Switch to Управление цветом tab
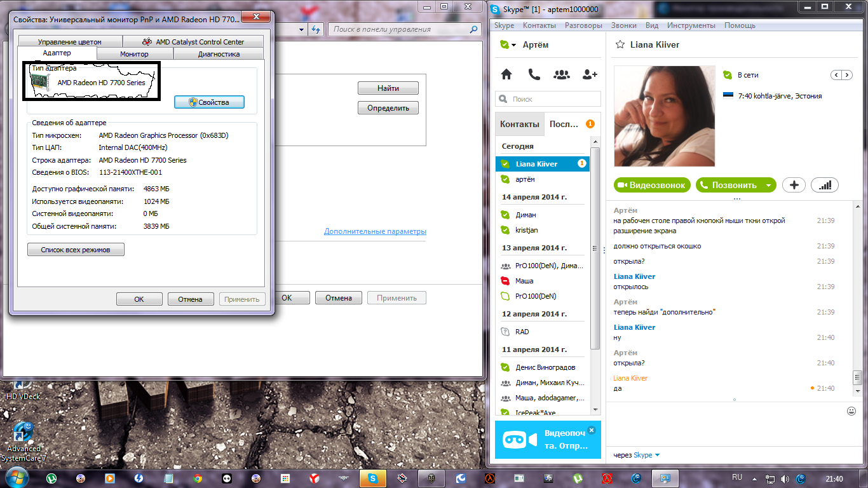Viewport: 868px width, 488px height. click(69, 42)
